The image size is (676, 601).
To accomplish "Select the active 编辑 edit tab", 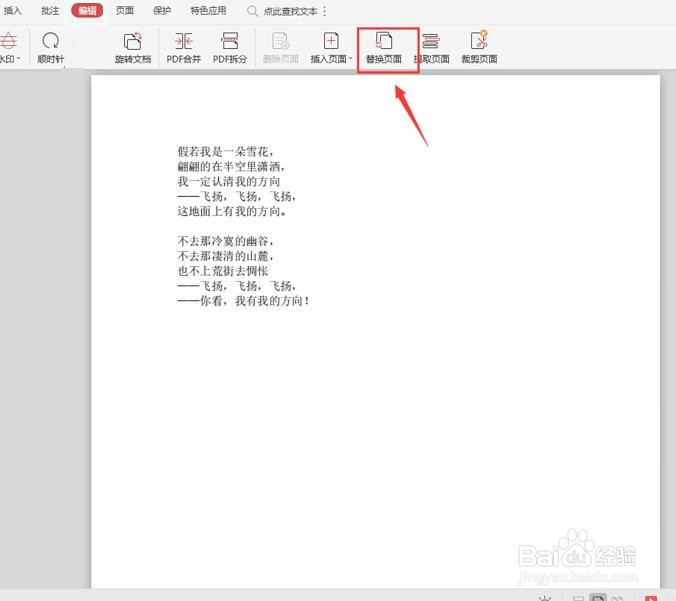I will pyautogui.click(x=87, y=10).
